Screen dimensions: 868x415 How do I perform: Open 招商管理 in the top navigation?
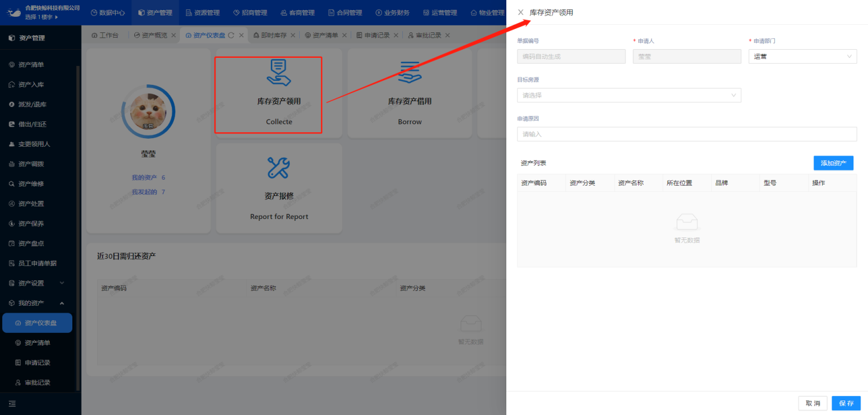pyautogui.click(x=250, y=12)
